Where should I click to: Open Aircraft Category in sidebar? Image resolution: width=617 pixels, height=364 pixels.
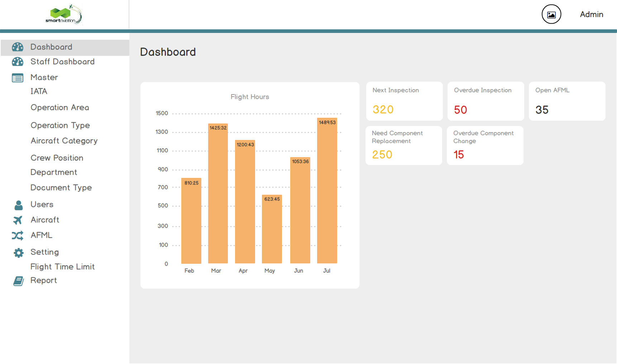[64, 141]
